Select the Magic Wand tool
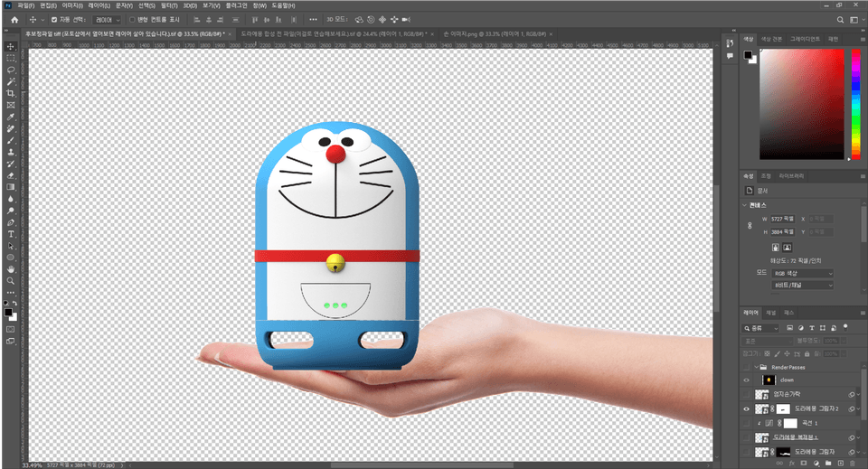 (x=11, y=81)
